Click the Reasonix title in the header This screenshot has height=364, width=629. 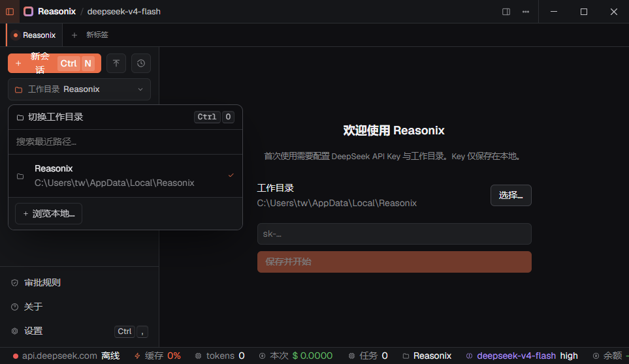57,12
